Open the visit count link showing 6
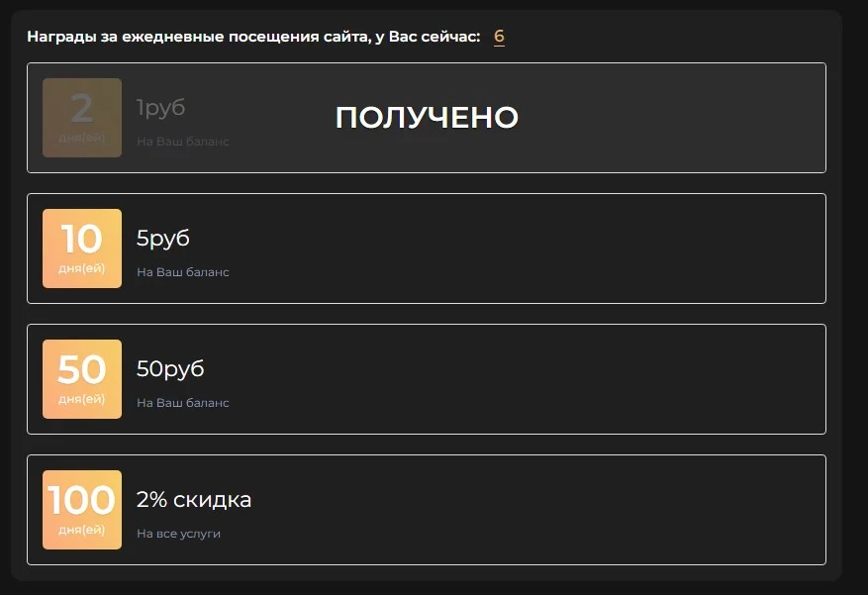Viewport: 868px width, 595px height. (499, 37)
